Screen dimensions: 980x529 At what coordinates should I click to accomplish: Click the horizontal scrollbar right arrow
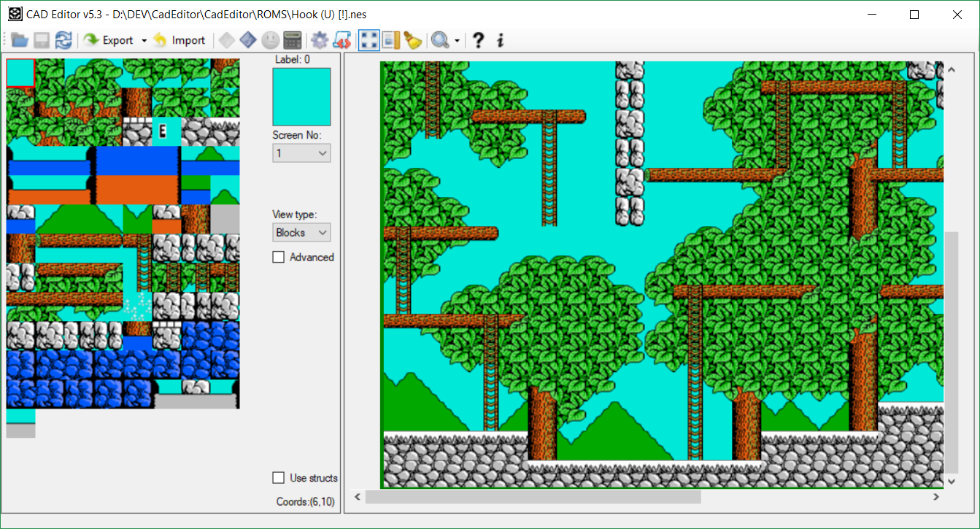coord(936,497)
